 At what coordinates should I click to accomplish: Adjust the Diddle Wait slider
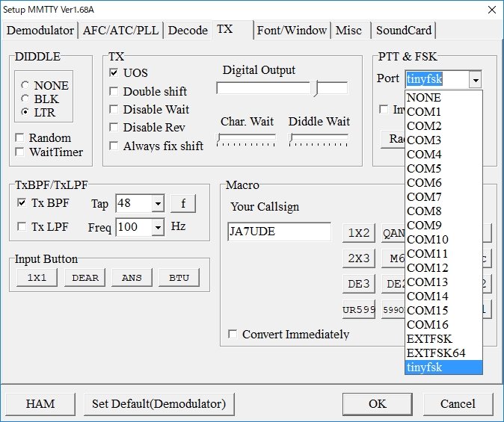click(x=319, y=140)
